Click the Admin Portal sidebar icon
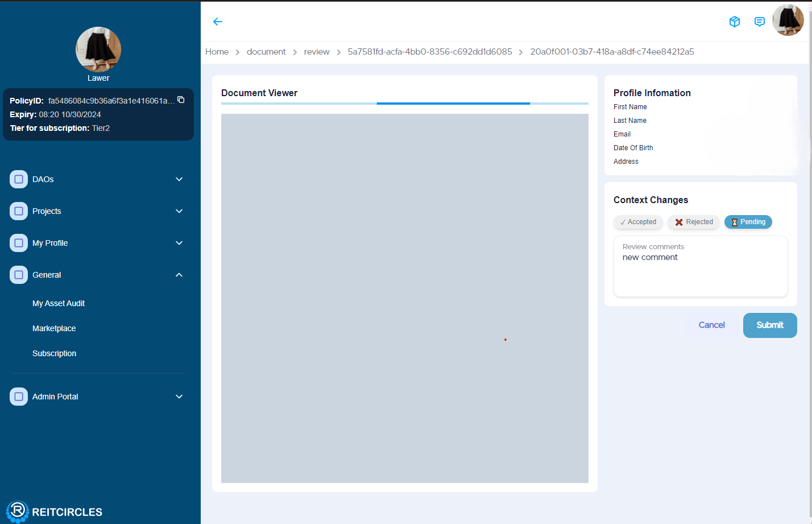The image size is (812, 524). click(19, 397)
